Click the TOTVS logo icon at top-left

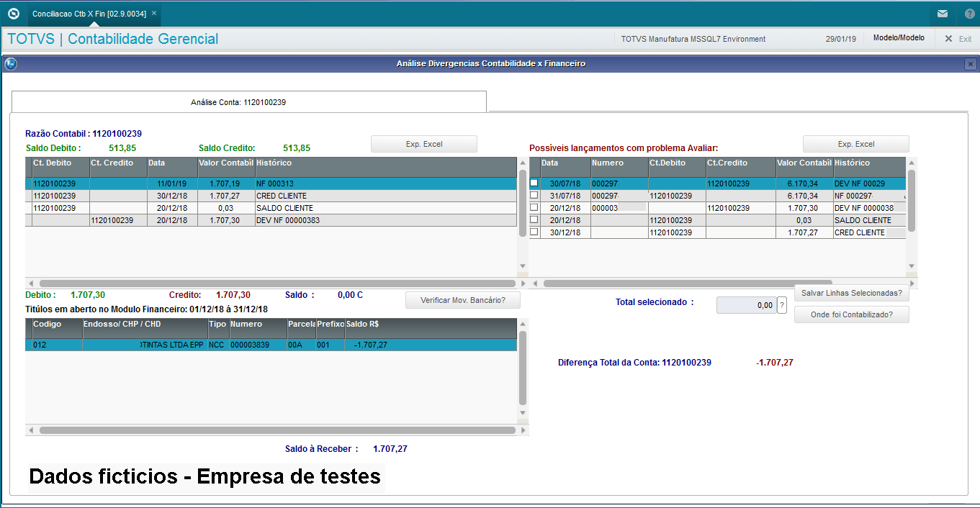13,14
